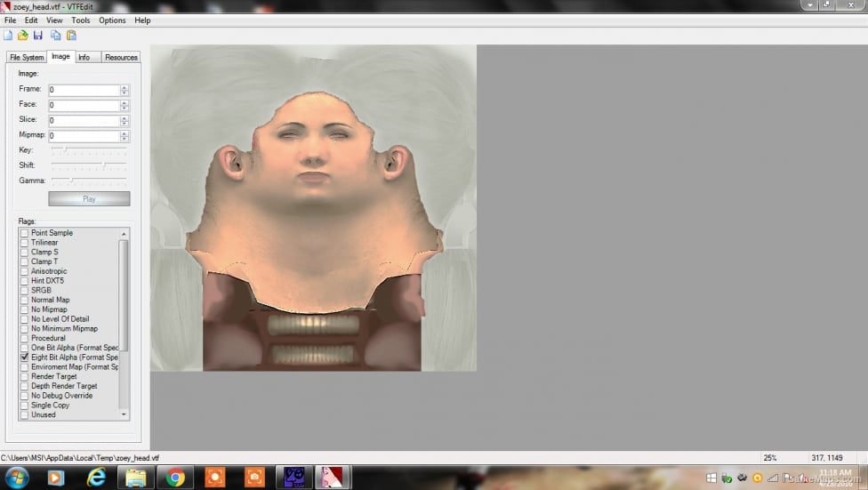868x490 pixels.
Task: Increase the Mipmap value with up arrow
Action: (125, 133)
